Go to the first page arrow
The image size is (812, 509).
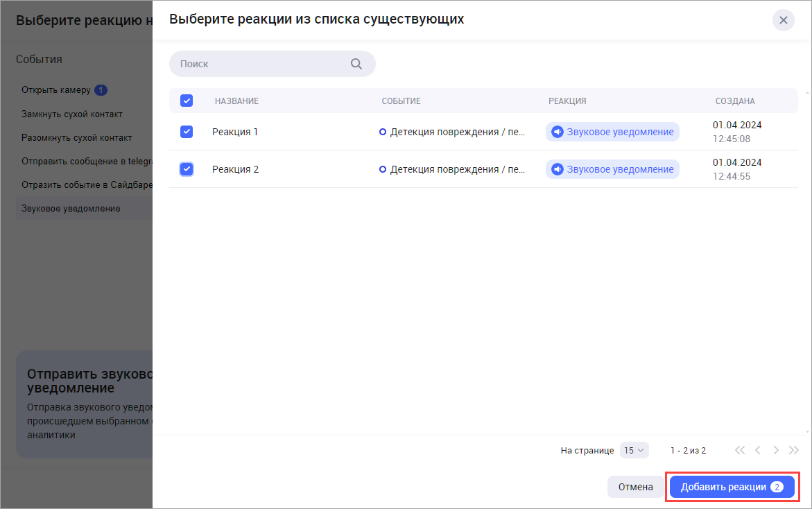[x=740, y=450]
